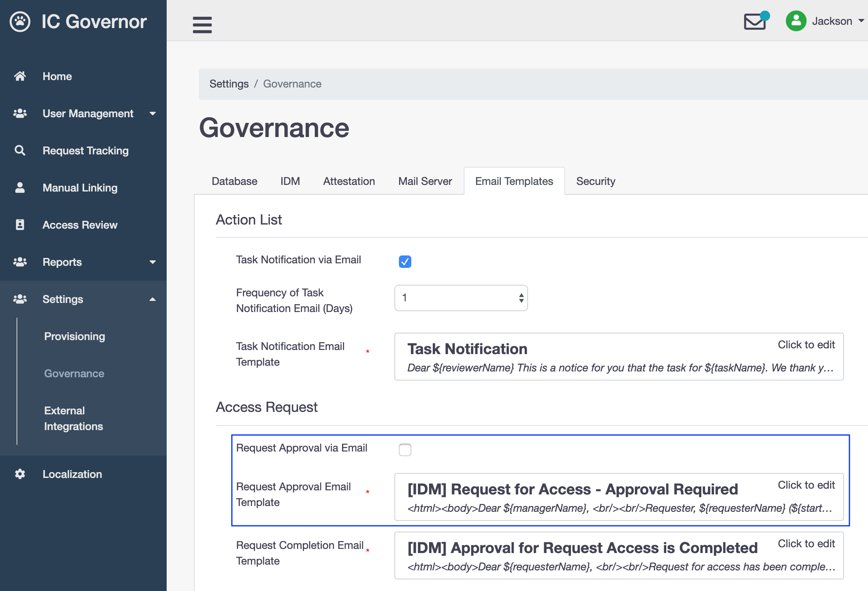The height and width of the screenshot is (591, 868).
Task: Expand the User Management submenu arrow
Action: (153, 113)
